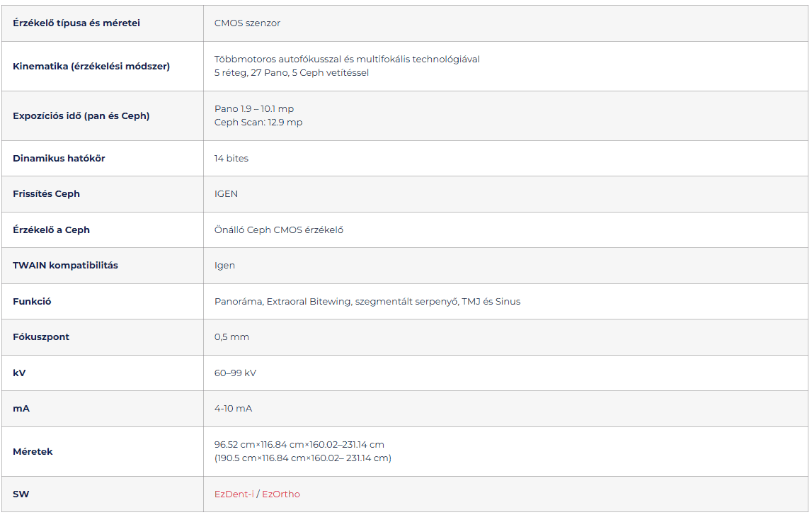Viewport: 812px width, 515px height.
Task: Click the '0,5 mm' focal point value
Action: 231,336
